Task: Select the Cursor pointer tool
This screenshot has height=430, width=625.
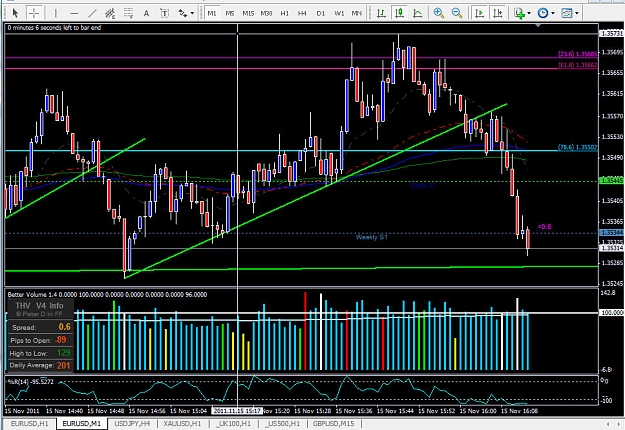Action: tap(16, 13)
